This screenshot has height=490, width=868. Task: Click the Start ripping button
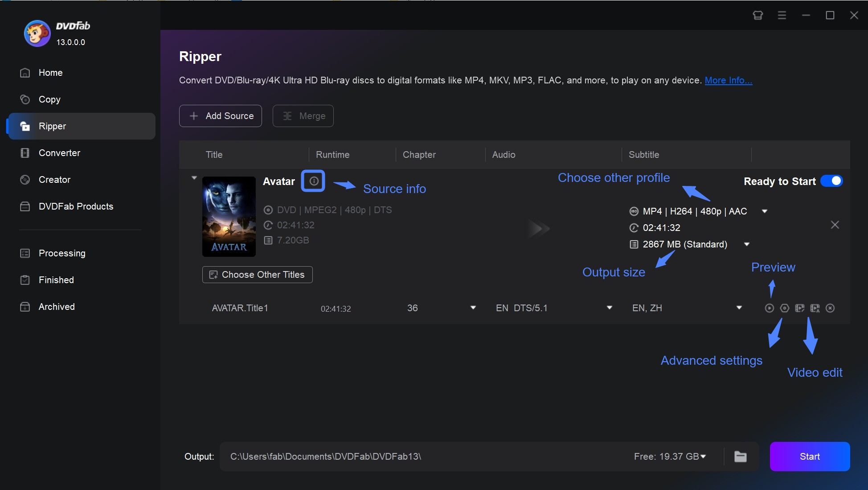[810, 456]
